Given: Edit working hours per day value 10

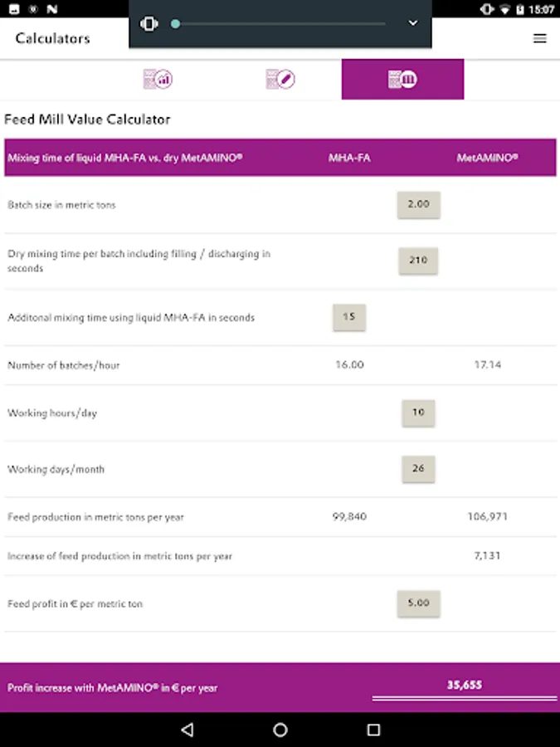Looking at the screenshot, I should 418,413.
